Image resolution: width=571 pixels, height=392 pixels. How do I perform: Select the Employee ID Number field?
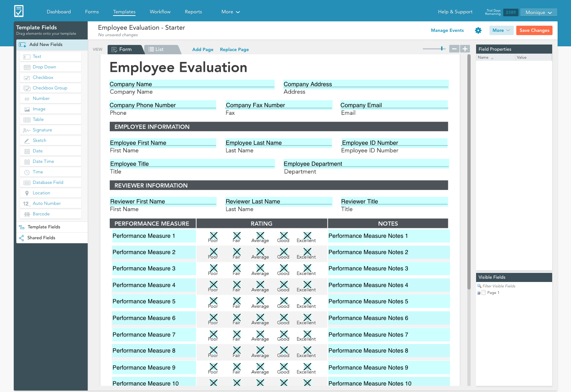pyautogui.click(x=395, y=143)
